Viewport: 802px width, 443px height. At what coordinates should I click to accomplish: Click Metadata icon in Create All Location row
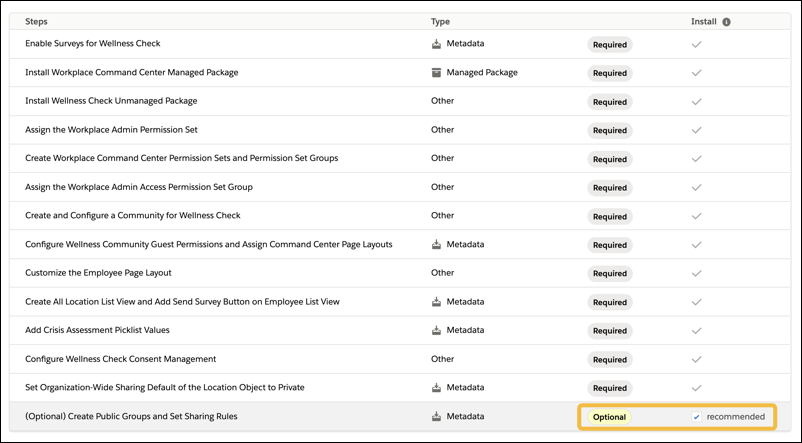pyautogui.click(x=436, y=302)
